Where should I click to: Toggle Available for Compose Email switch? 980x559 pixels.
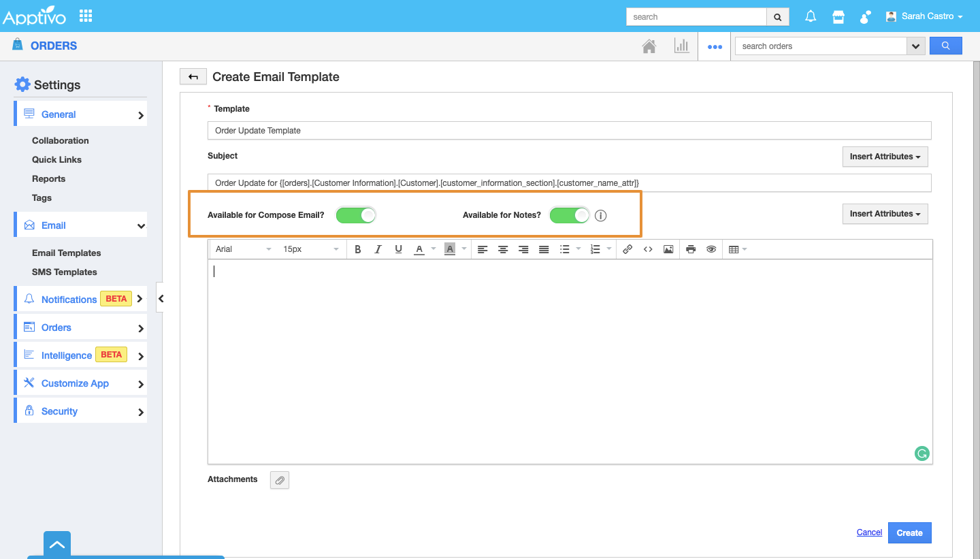(356, 215)
